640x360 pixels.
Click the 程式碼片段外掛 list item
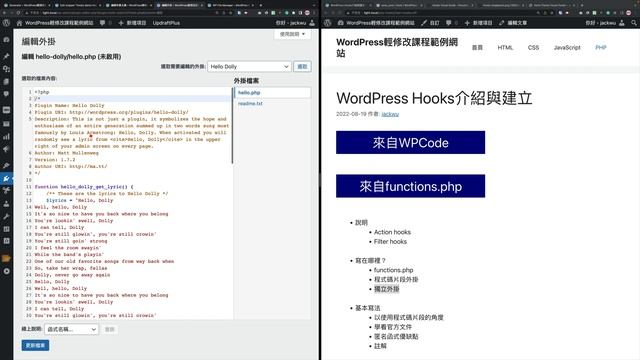(x=396, y=280)
